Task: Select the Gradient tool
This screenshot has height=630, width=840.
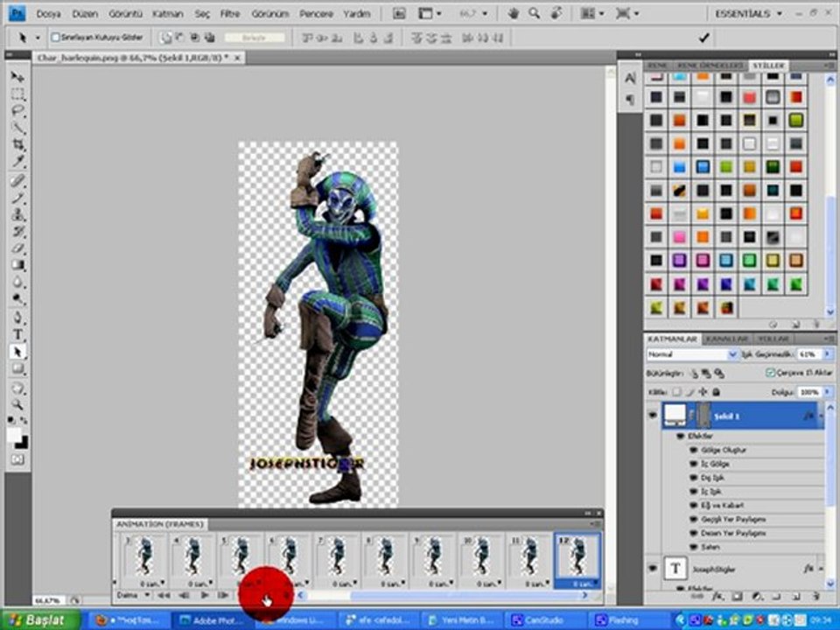Action: [17, 265]
